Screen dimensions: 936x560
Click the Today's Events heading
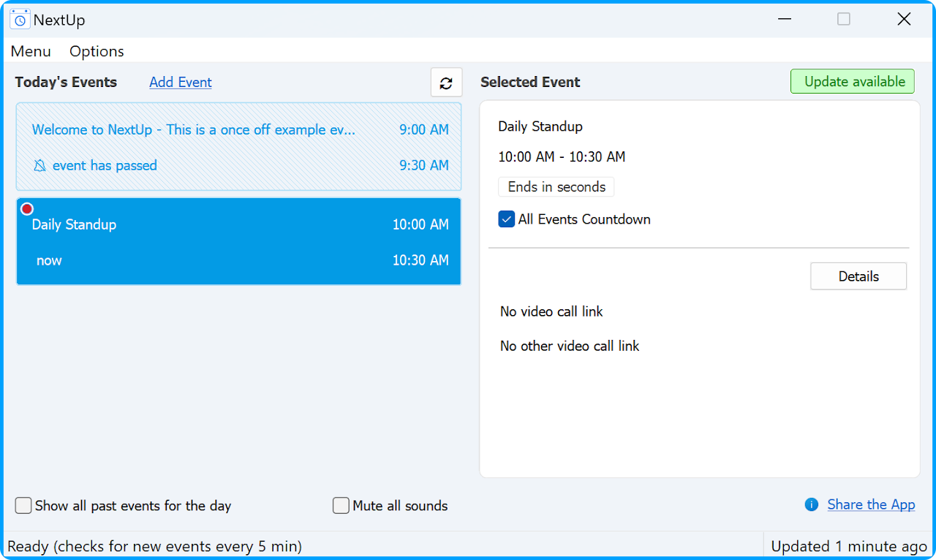[66, 83]
